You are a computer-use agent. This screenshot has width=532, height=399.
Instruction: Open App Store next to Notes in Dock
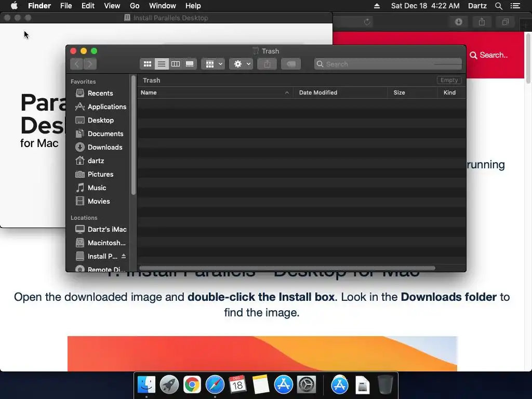click(x=283, y=385)
